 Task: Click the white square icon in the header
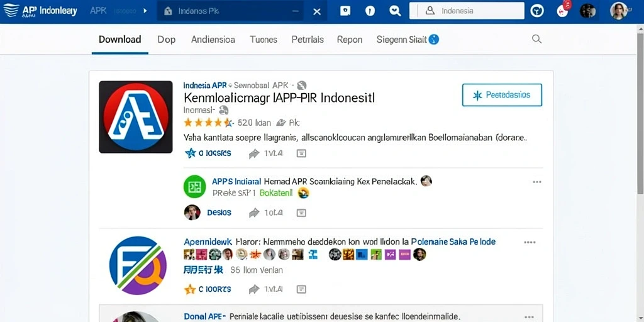[345, 11]
